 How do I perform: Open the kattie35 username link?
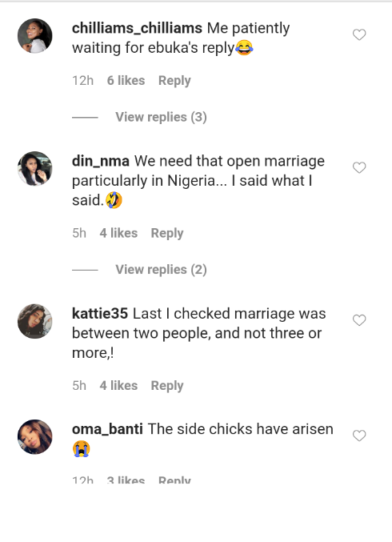click(x=100, y=314)
